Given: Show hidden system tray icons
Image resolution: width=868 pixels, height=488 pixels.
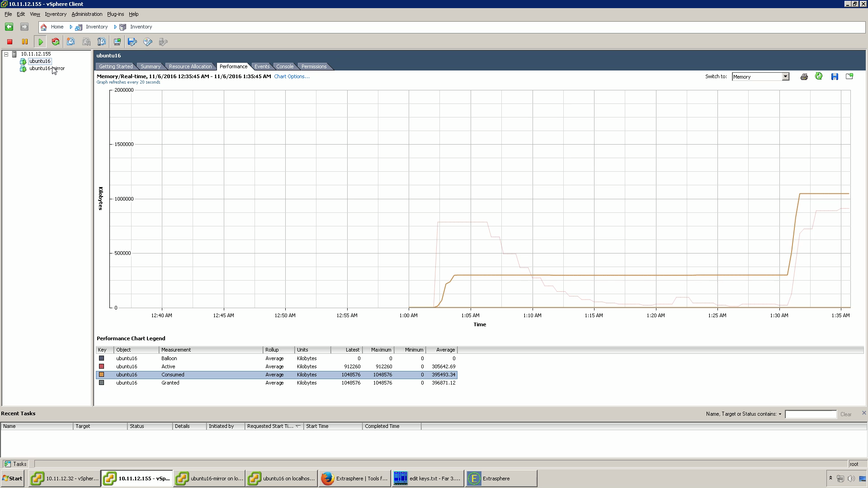Looking at the screenshot, I should [830, 478].
